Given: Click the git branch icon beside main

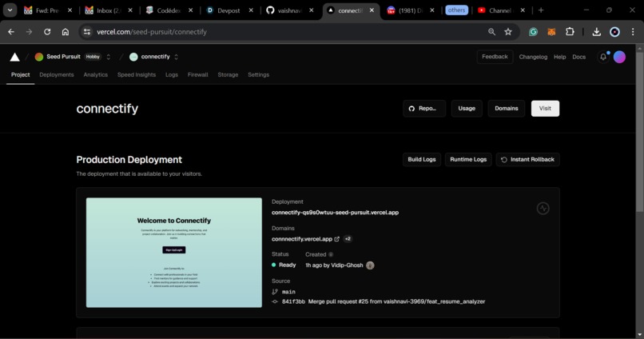Looking at the screenshot, I should tap(275, 292).
